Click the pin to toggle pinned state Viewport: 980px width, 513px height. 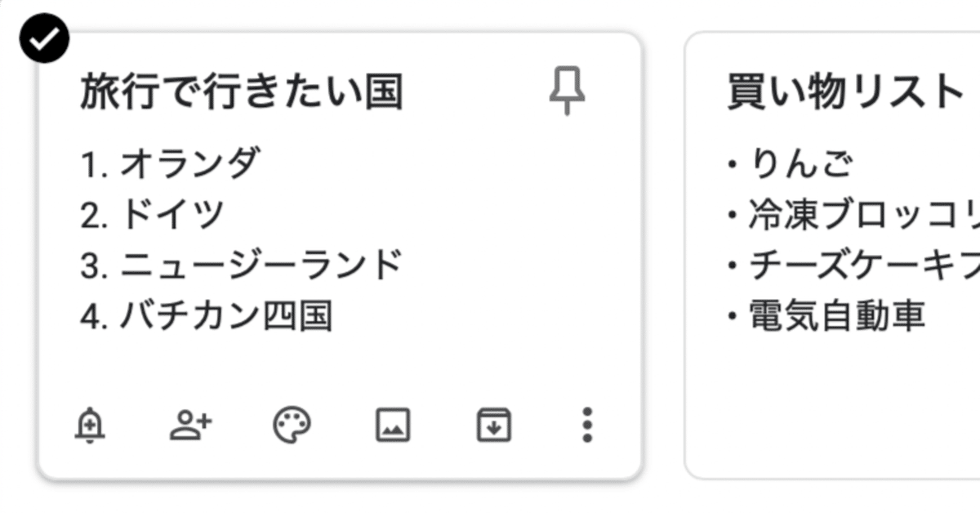click(x=568, y=90)
